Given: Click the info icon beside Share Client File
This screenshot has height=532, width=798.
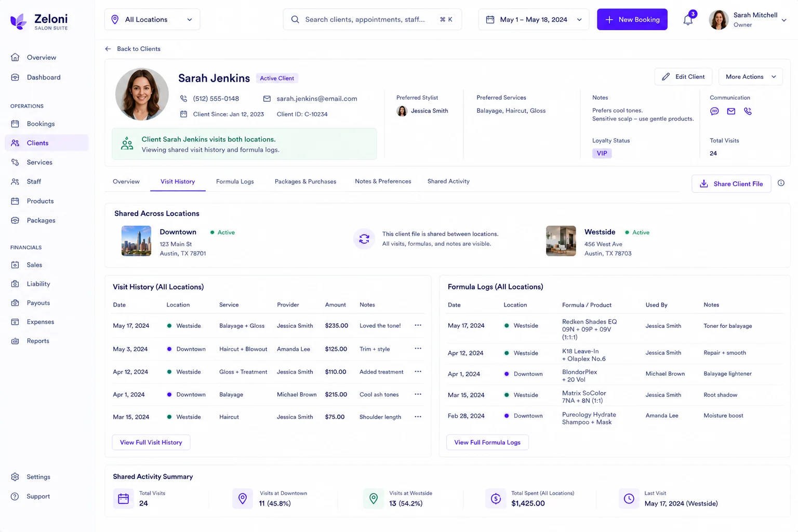Looking at the screenshot, I should coord(781,183).
